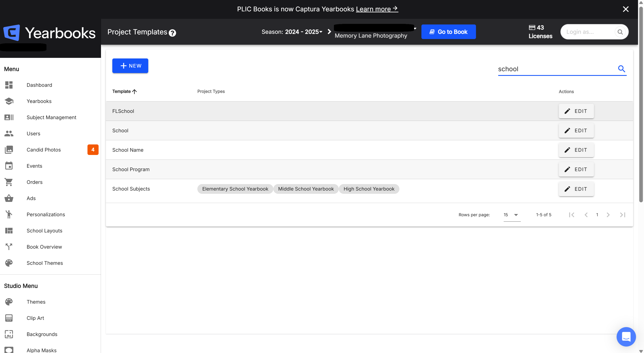The width and height of the screenshot is (644, 353).
Task: Click the School Themes palette icon
Action: click(9, 263)
